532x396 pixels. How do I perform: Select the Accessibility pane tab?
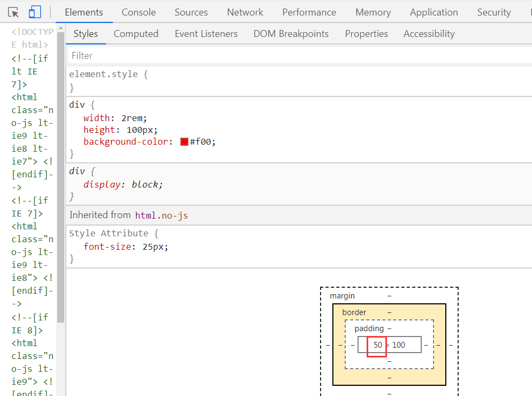pos(429,34)
